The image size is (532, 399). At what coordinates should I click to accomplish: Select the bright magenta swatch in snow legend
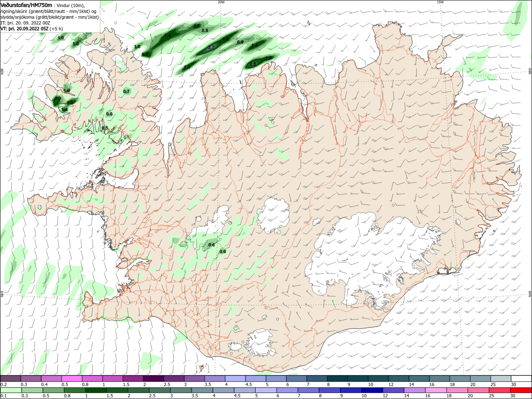[x=72, y=378]
